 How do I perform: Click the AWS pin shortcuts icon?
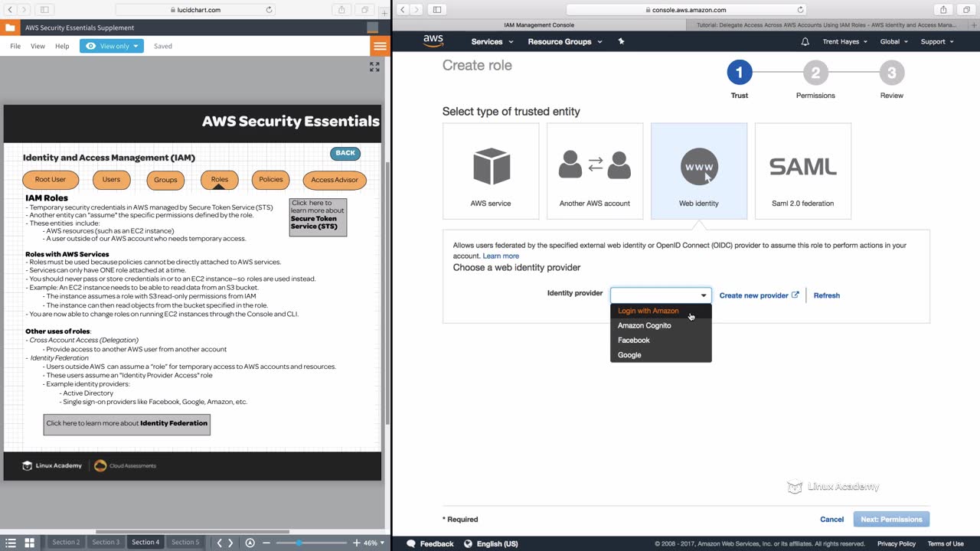click(621, 41)
